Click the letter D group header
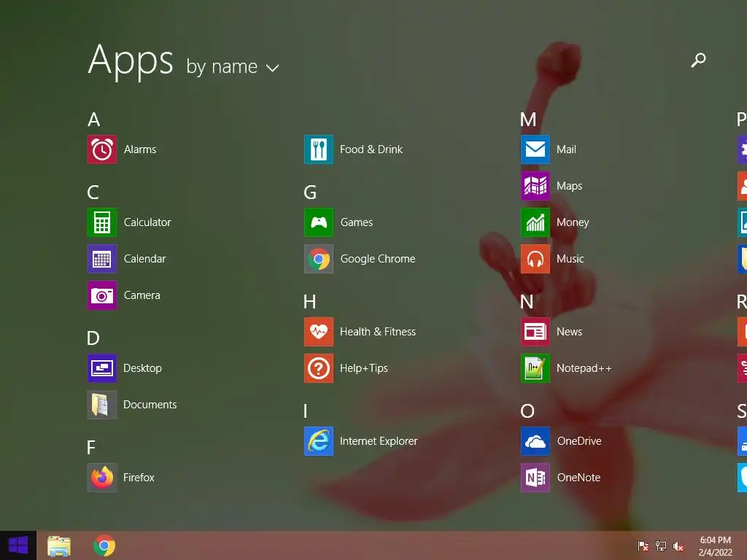This screenshot has width=747, height=560. click(x=93, y=338)
